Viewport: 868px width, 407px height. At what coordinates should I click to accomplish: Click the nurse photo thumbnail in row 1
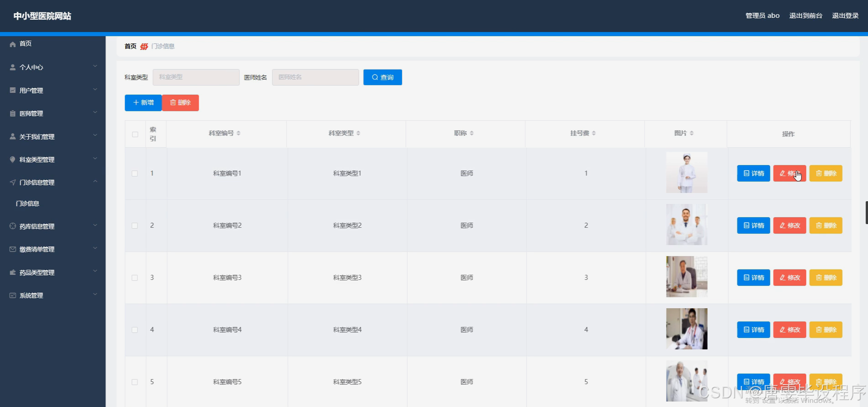687,172
